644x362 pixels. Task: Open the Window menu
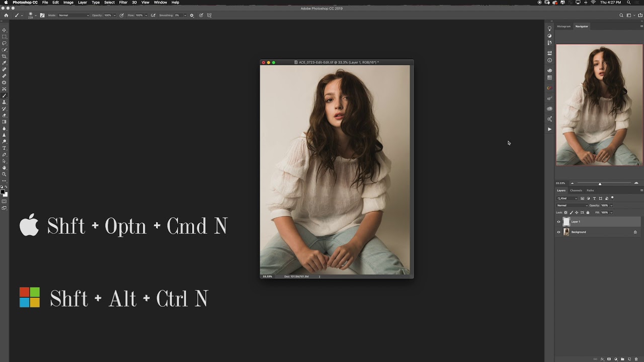160,3
